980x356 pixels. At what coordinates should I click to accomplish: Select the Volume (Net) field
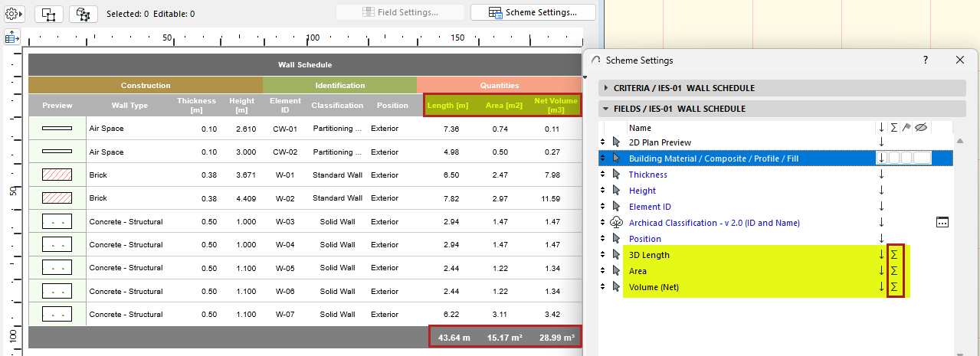pos(775,287)
